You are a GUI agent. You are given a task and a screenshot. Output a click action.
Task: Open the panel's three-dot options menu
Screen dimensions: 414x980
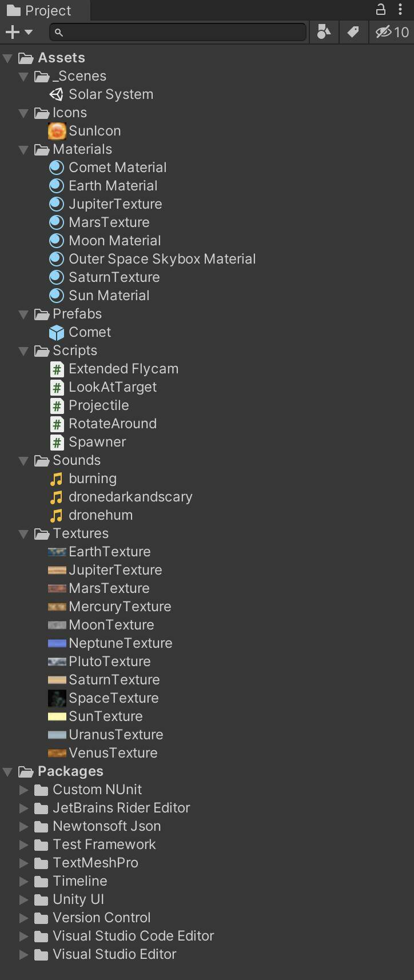tap(400, 9)
